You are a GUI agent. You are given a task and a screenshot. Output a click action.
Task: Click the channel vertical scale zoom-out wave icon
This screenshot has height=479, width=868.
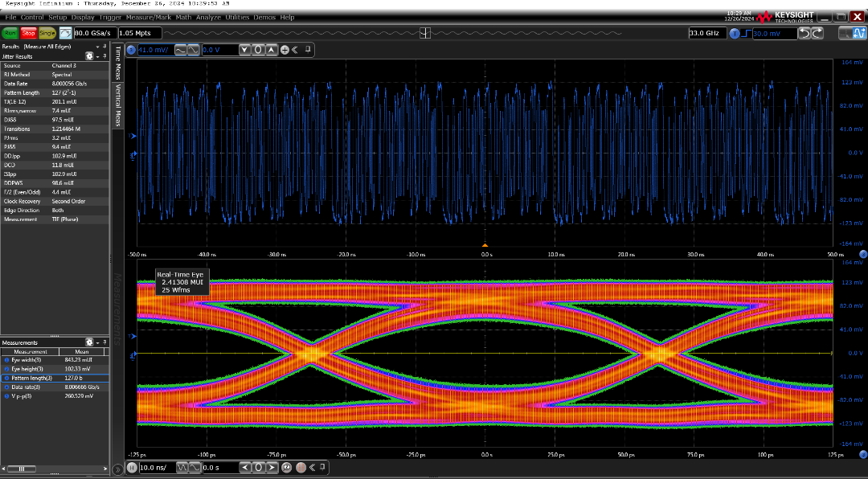pyautogui.click(x=181, y=50)
